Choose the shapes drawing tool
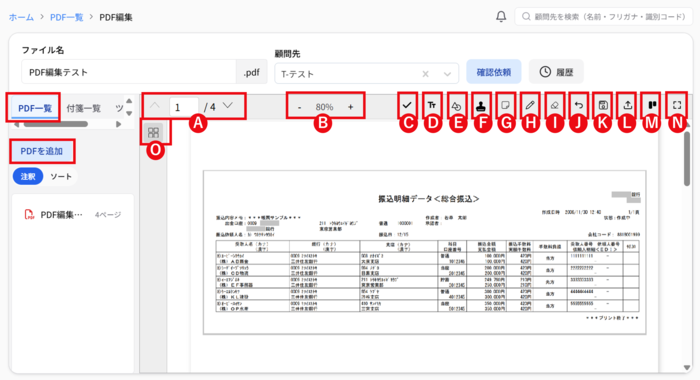Viewport: 700px width, 380px height. [x=456, y=106]
